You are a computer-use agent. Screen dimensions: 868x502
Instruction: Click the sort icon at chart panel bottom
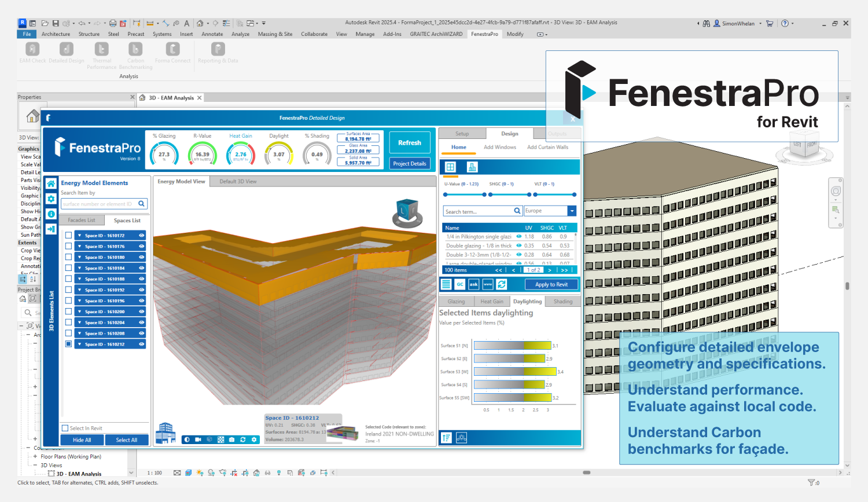[x=446, y=438]
